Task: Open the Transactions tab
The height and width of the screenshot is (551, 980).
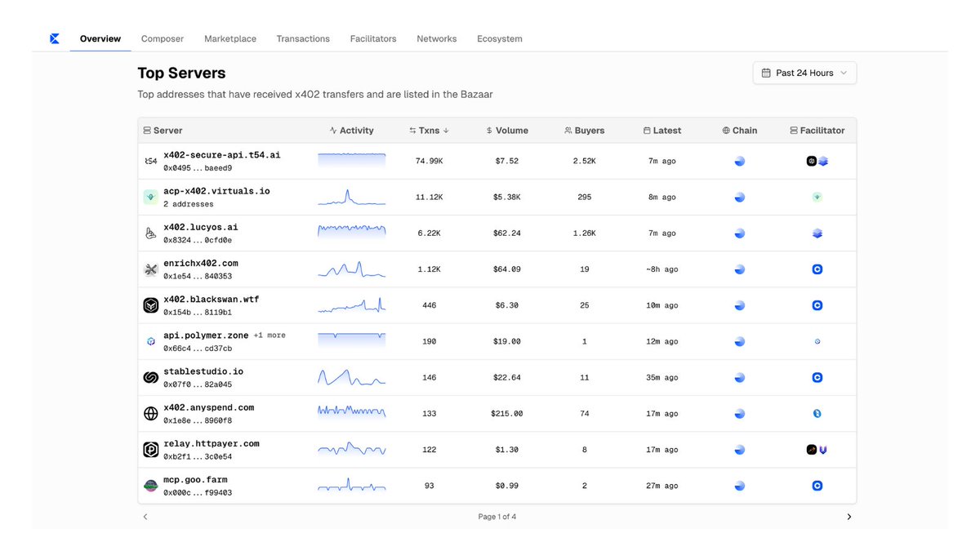Action: (x=303, y=38)
